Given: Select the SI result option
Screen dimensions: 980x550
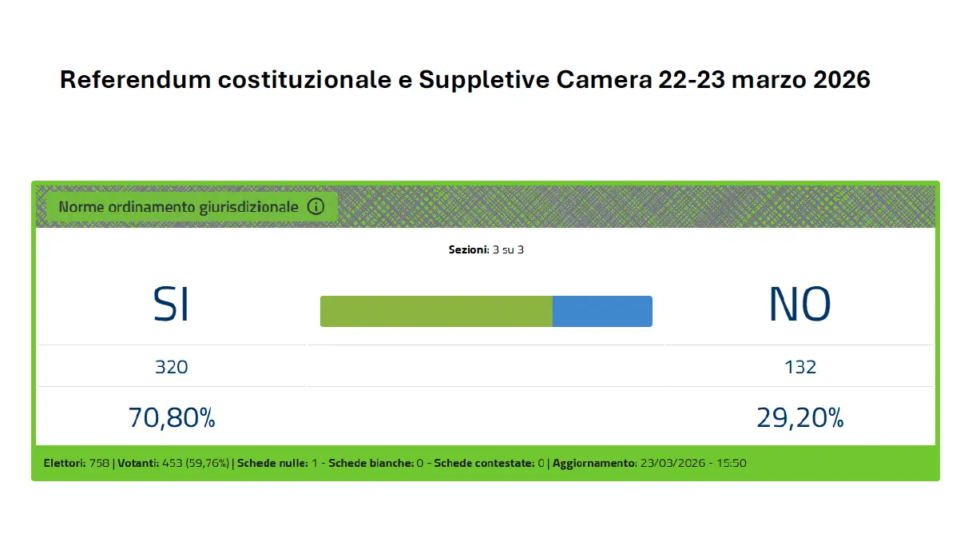Looking at the screenshot, I should 171,304.
